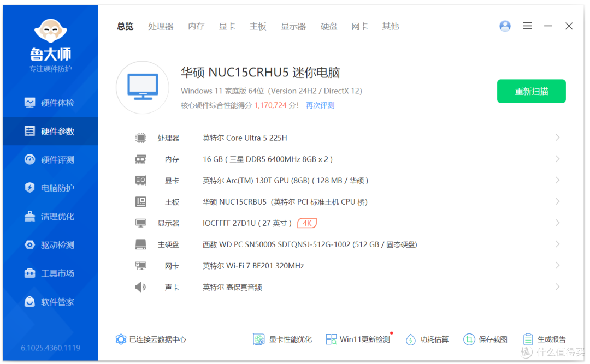Select text 英特尔 Core Ultra 5 225H

[x=245, y=138]
